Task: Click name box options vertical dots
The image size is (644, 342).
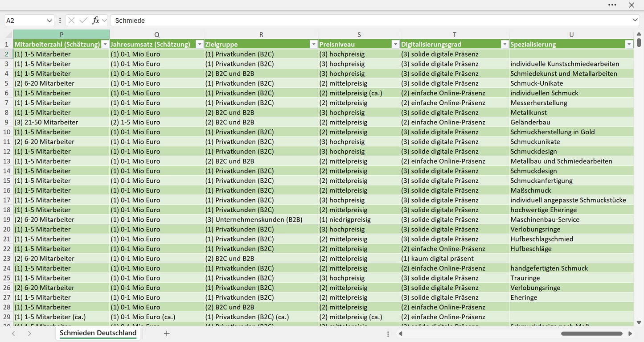Action: 60,21
